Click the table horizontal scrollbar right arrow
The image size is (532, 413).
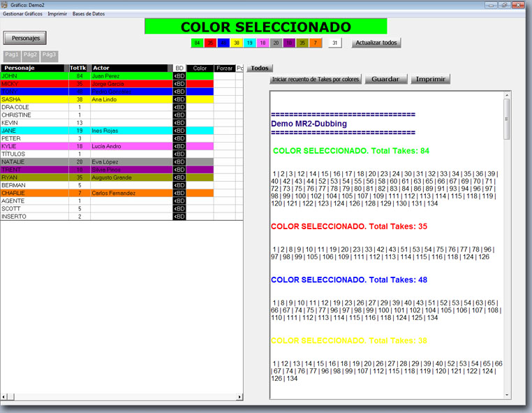239,397
